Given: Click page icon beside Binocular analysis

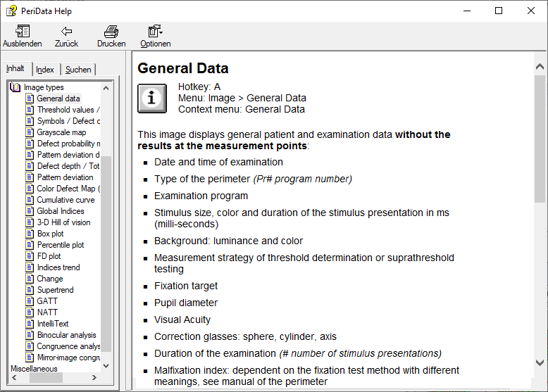Looking at the screenshot, I should (x=30, y=335).
